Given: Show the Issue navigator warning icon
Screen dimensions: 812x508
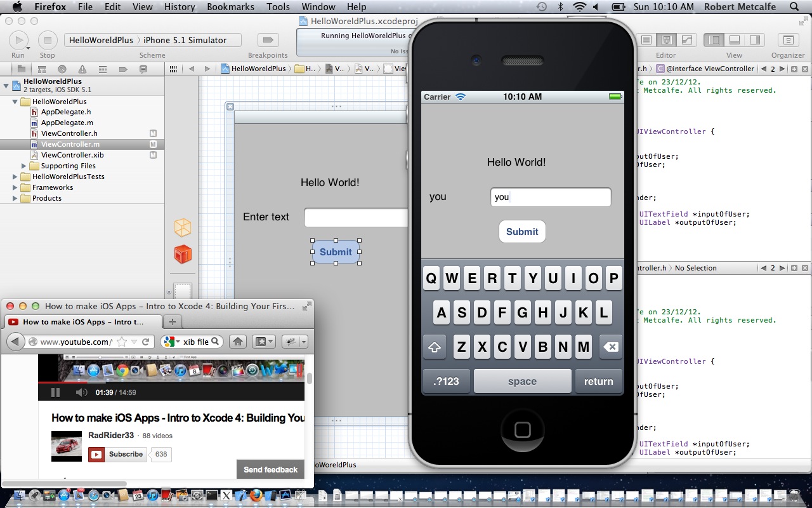Looking at the screenshot, I should pos(82,69).
